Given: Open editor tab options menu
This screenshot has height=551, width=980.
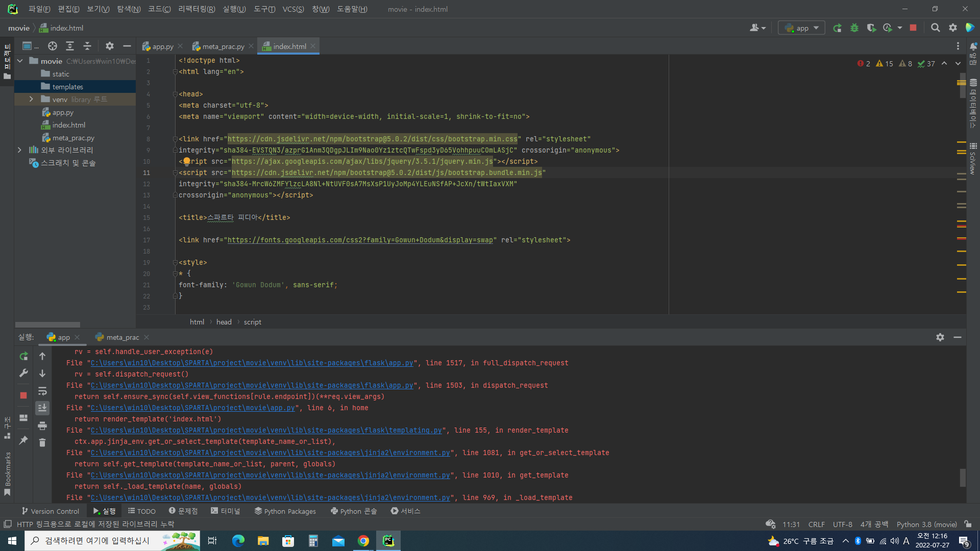Looking at the screenshot, I should [x=958, y=46].
